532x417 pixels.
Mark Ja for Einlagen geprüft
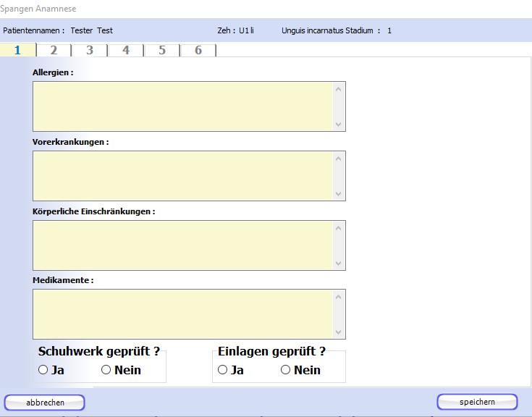point(222,370)
